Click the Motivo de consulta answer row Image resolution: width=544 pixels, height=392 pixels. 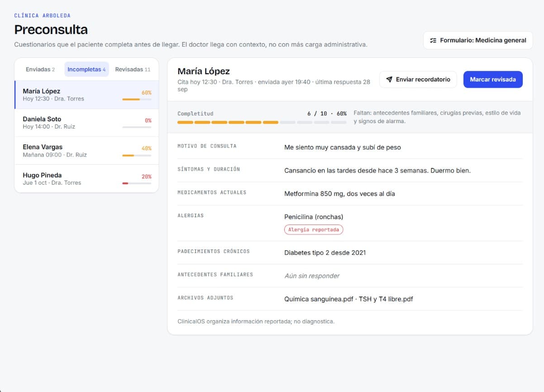350,147
